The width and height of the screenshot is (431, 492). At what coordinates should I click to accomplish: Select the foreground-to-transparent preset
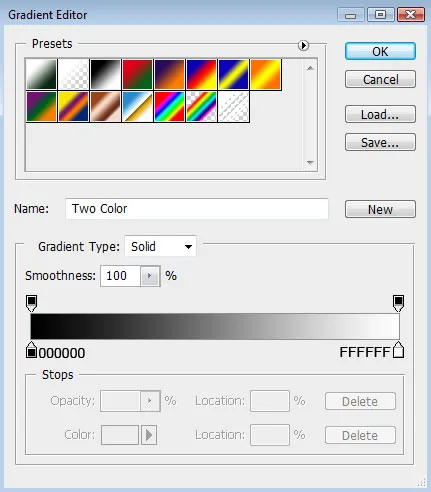pyautogui.click(x=73, y=74)
